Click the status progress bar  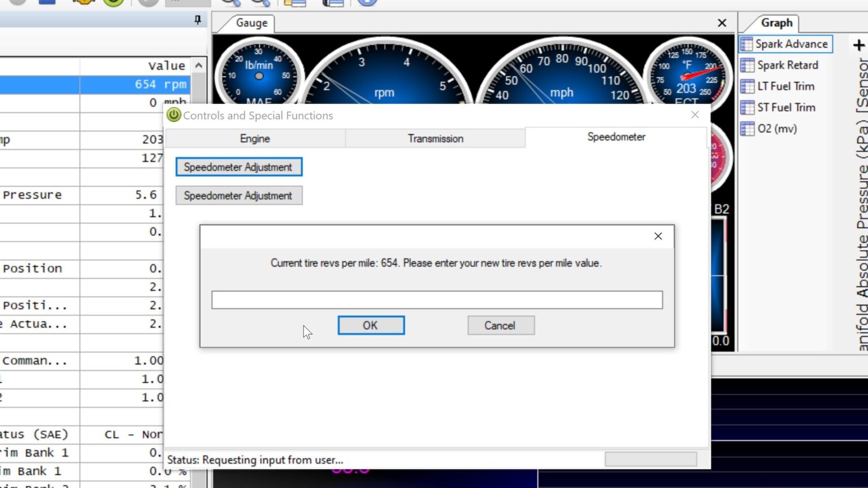tap(651, 459)
